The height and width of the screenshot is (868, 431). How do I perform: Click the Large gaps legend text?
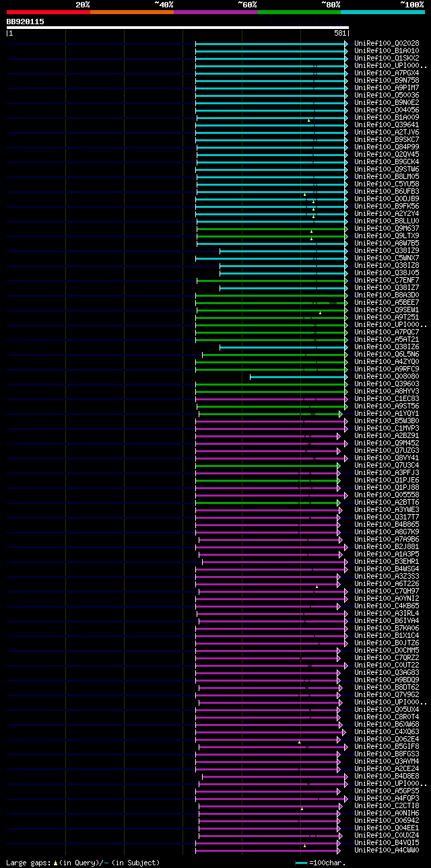[83, 862]
